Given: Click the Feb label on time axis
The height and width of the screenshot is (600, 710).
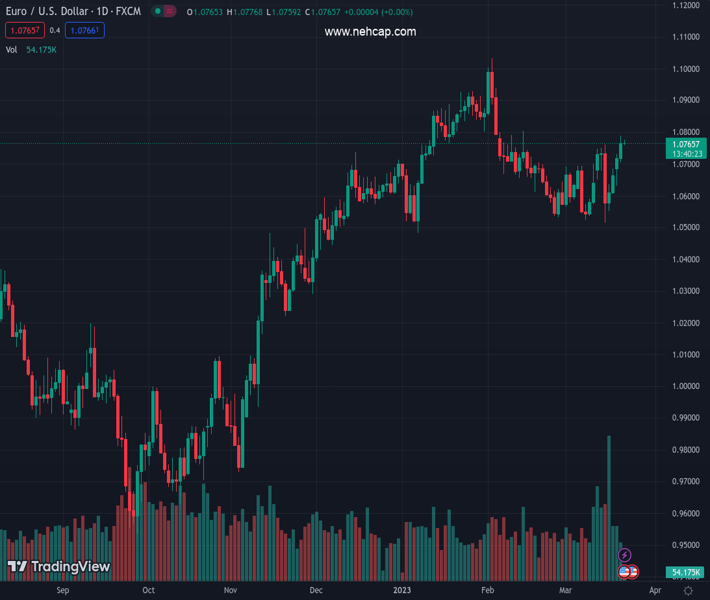Looking at the screenshot, I should click(487, 591).
